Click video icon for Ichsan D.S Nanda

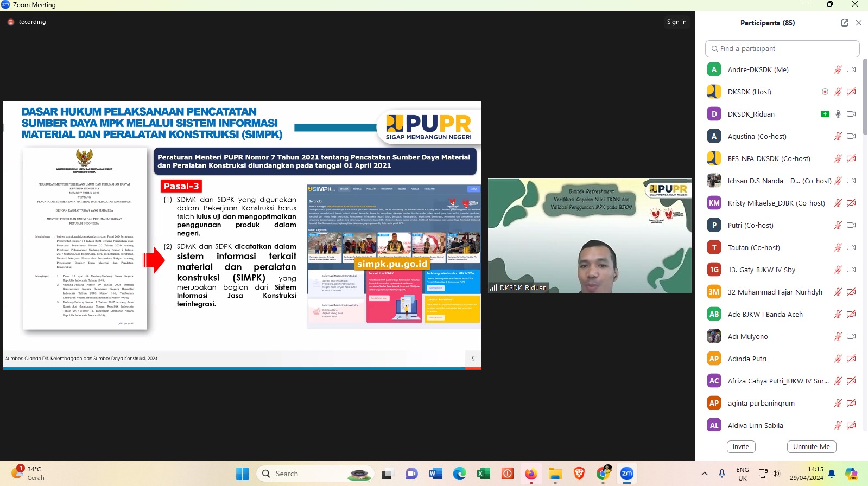pyautogui.click(x=851, y=181)
